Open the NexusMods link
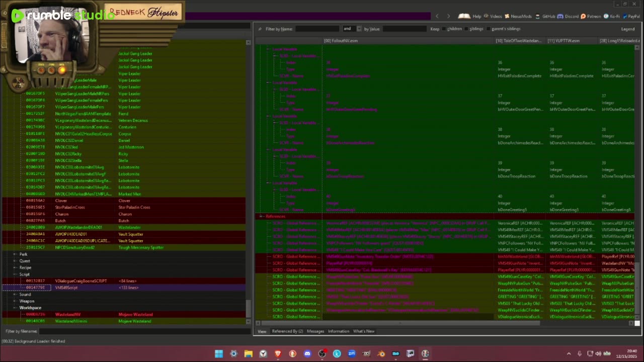644x362 pixels. [518, 16]
